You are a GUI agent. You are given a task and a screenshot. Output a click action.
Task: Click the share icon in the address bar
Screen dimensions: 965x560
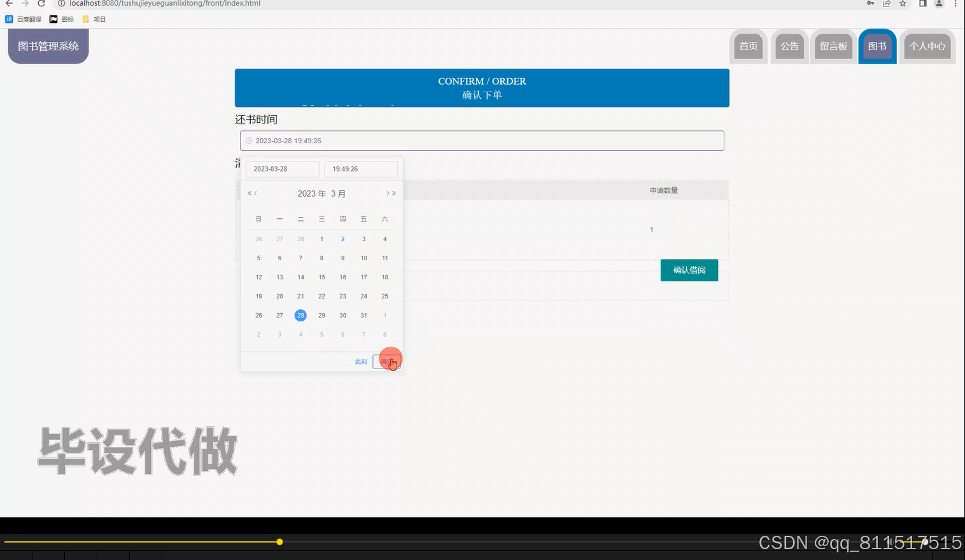(x=886, y=4)
